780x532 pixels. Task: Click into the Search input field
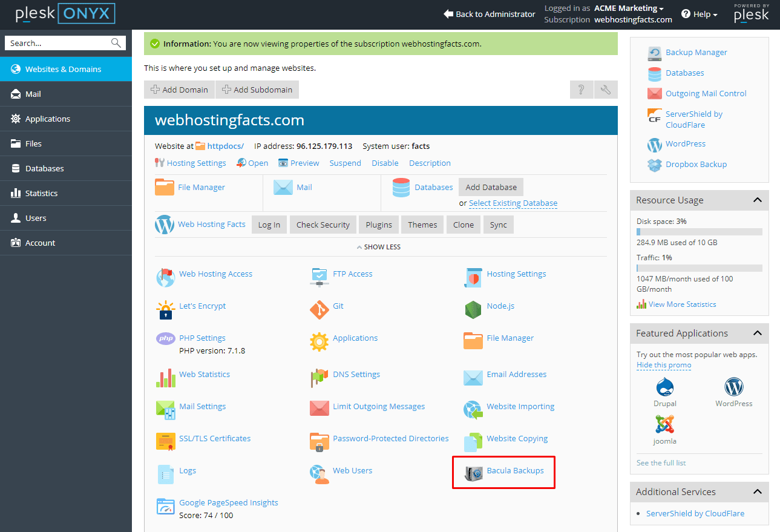(x=65, y=43)
